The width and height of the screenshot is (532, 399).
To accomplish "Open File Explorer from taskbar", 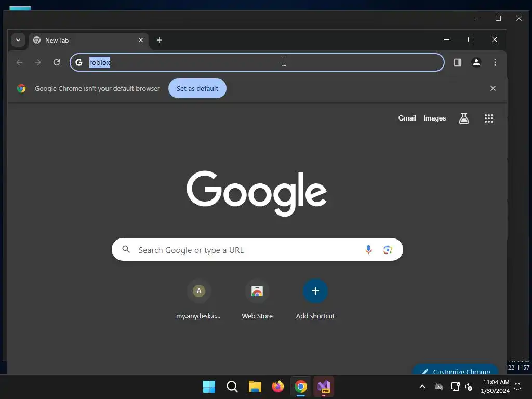I will point(255,387).
